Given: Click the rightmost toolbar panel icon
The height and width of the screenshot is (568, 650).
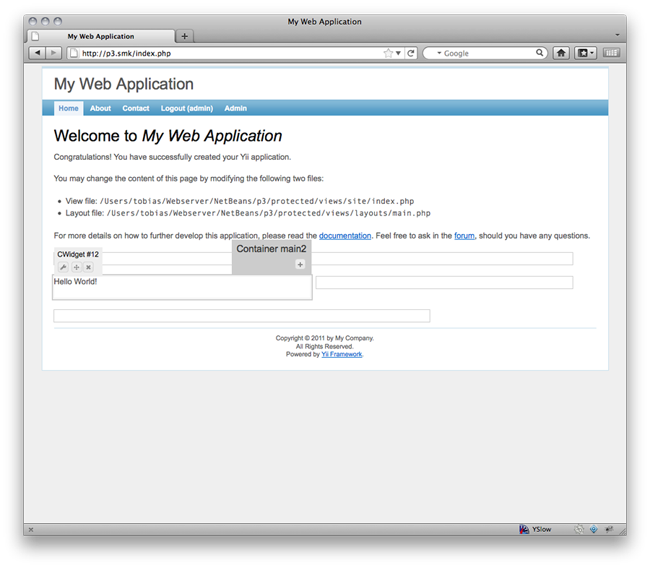Looking at the screenshot, I should click(x=611, y=53).
